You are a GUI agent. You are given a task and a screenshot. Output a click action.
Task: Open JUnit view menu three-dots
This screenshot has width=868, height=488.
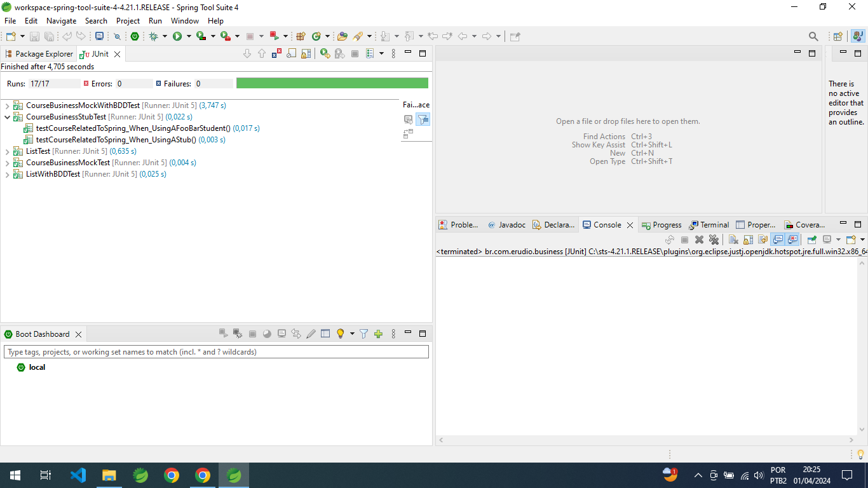pyautogui.click(x=393, y=54)
